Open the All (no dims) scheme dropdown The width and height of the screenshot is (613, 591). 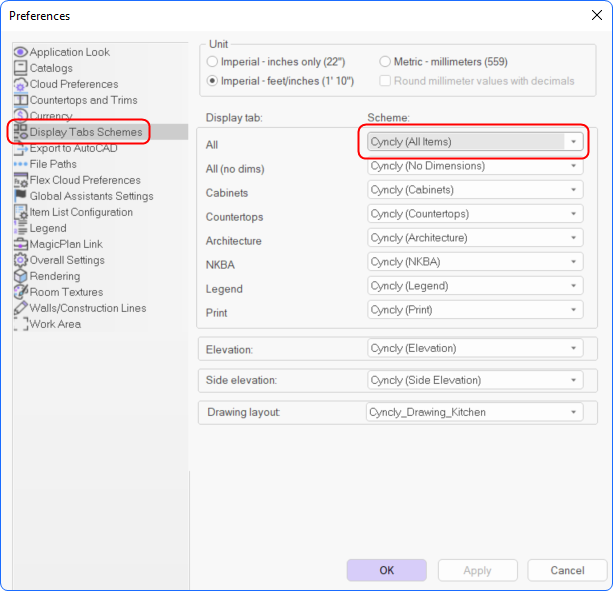(475, 166)
